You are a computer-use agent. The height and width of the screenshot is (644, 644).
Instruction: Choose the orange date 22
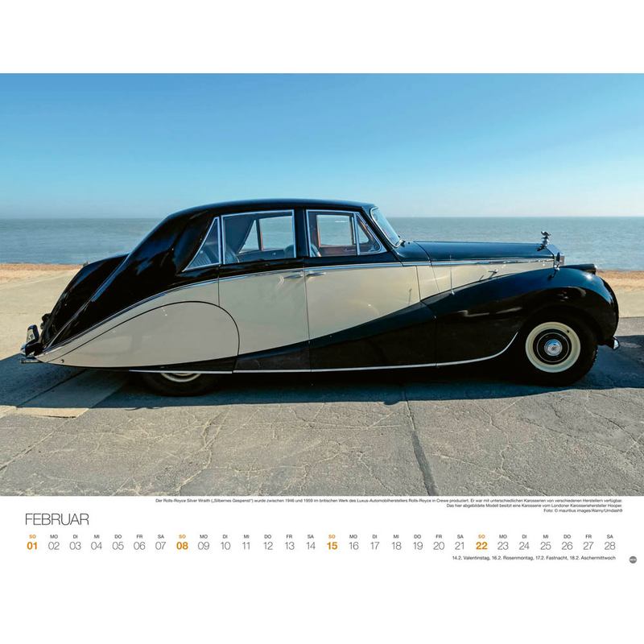481,546
